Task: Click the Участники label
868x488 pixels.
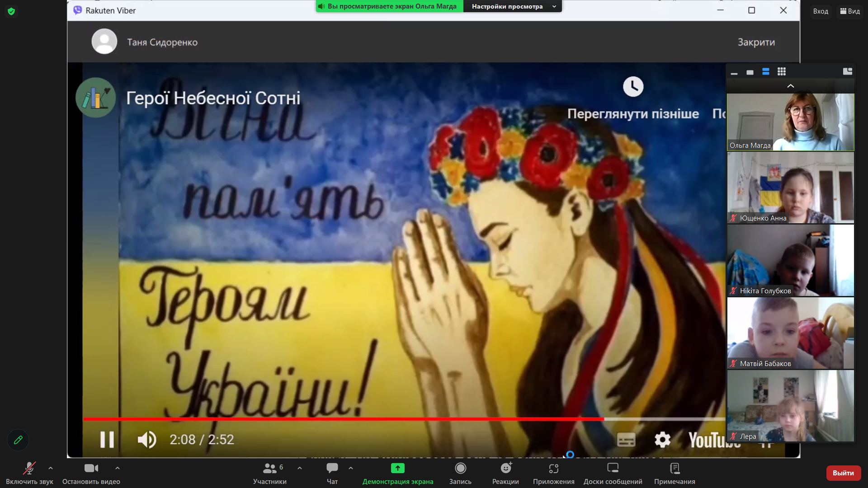Action: tap(270, 482)
